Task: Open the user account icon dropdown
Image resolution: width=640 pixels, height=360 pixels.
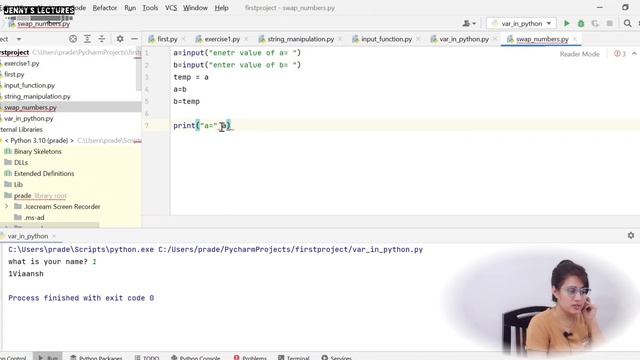Action: click(x=469, y=24)
